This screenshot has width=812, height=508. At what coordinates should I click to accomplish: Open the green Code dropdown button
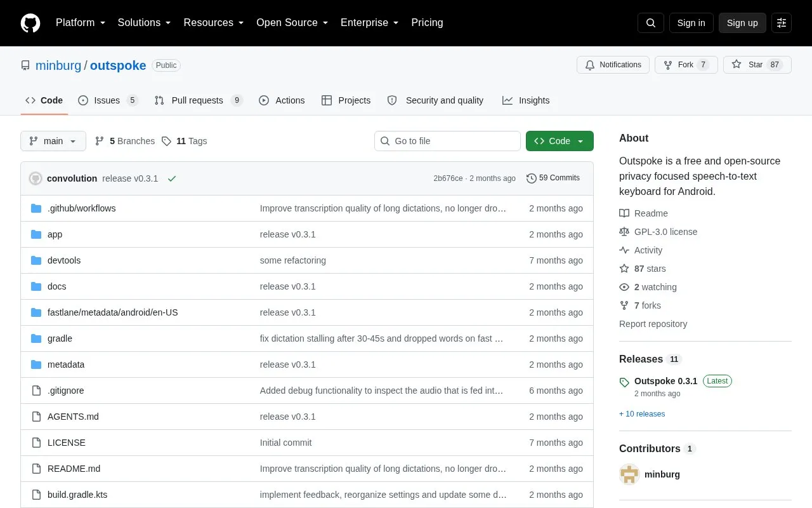560,141
